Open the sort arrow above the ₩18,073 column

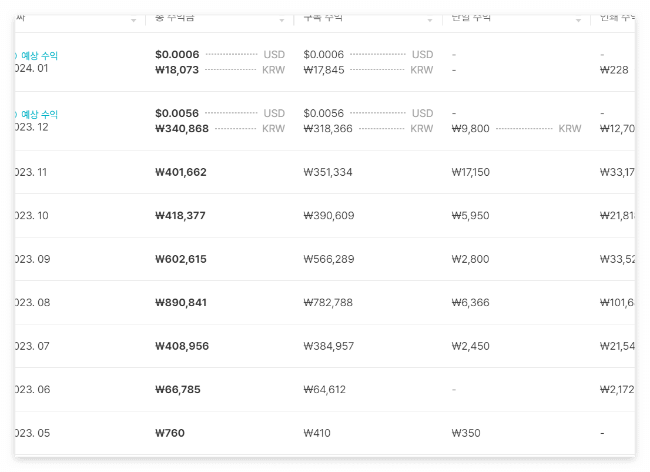coord(281,20)
